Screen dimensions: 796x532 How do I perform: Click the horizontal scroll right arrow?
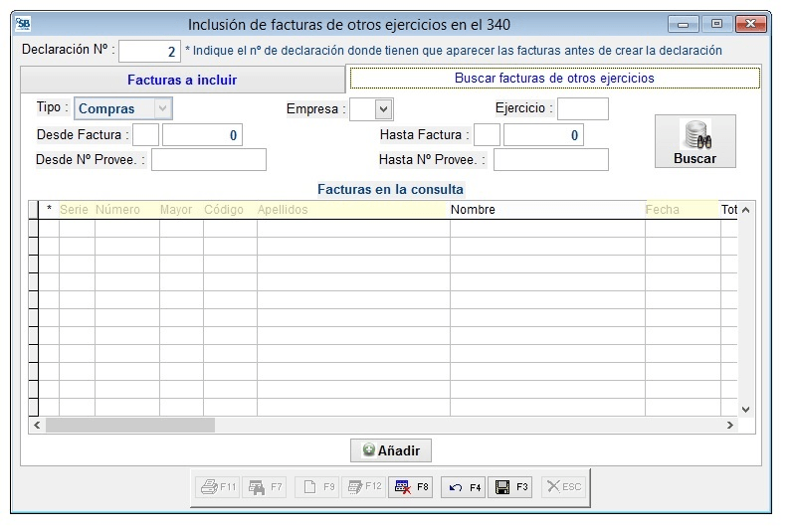click(730, 425)
